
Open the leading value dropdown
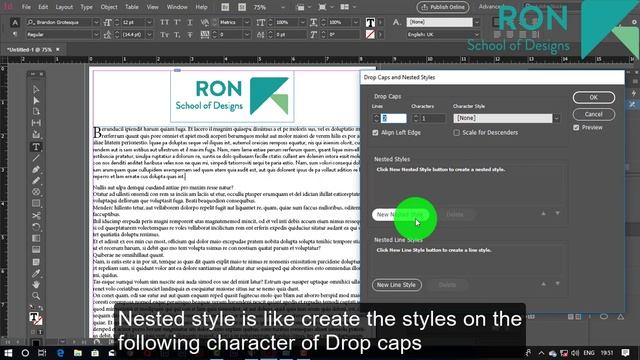tap(149, 35)
